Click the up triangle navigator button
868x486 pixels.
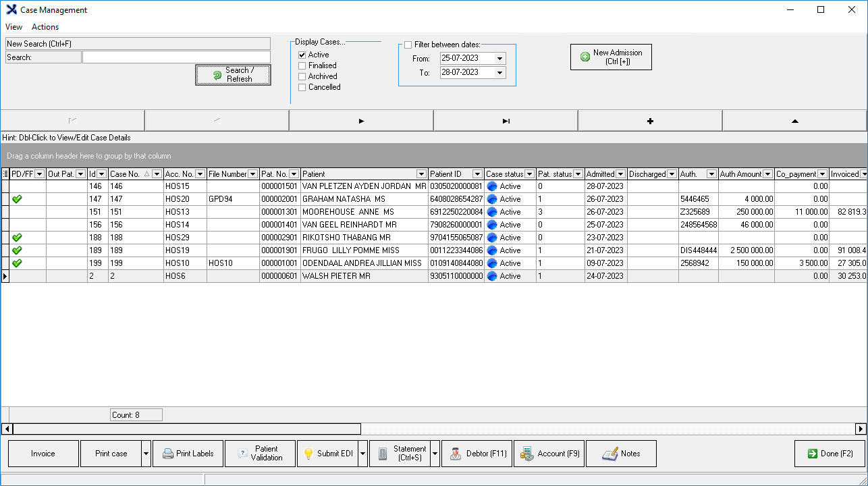794,121
